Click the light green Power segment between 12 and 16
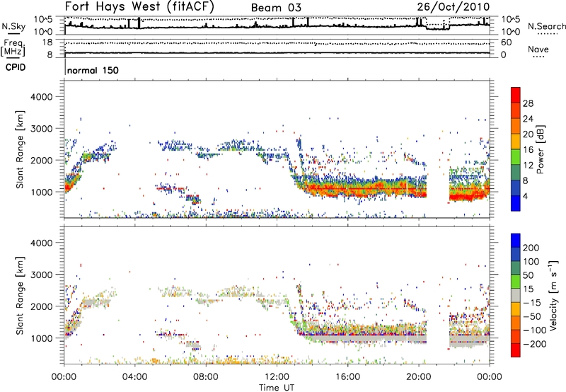566x392 pixels. pyautogui.click(x=516, y=157)
